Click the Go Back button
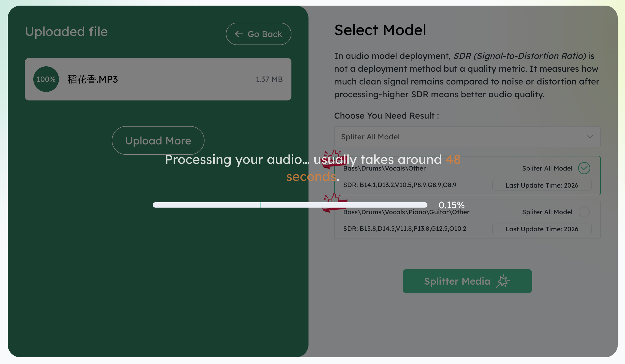This screenshot has width=625, height=364. tap(258, 34)
